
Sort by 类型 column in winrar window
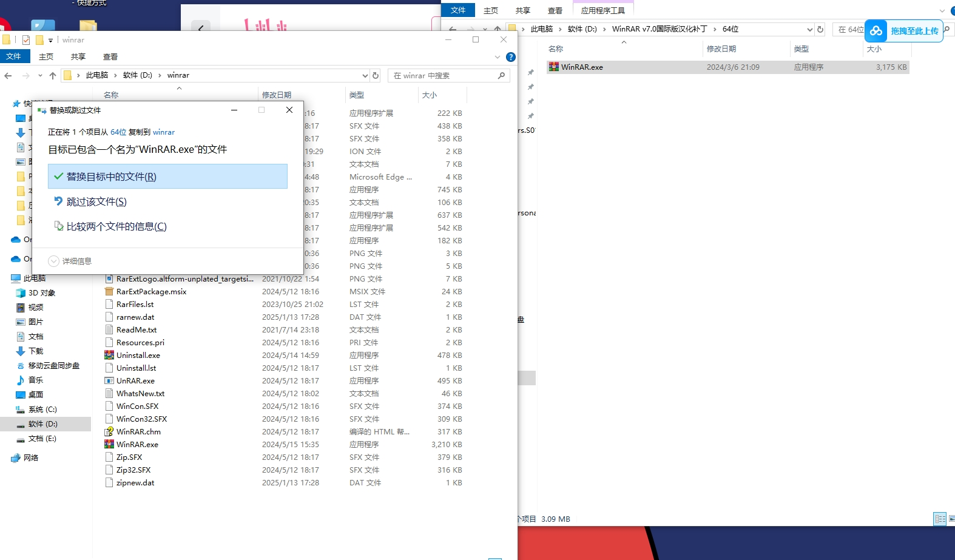(x=357, y=95)
